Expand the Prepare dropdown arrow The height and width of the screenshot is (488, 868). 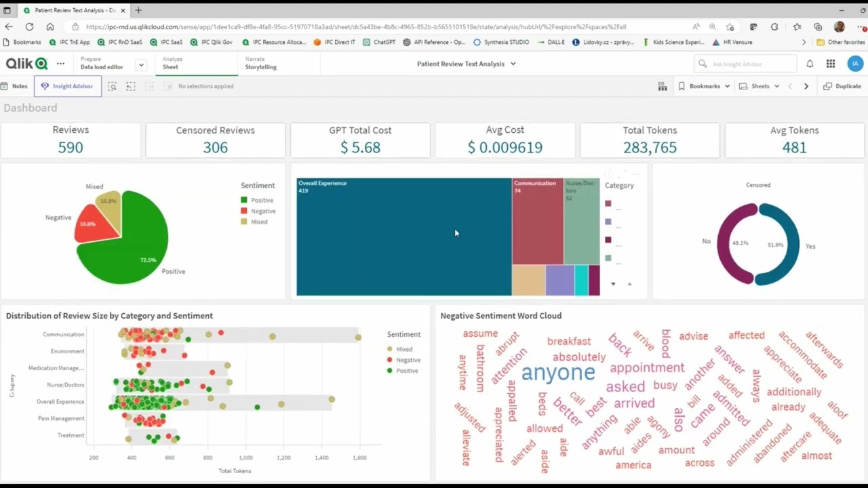tap(140, 65)
